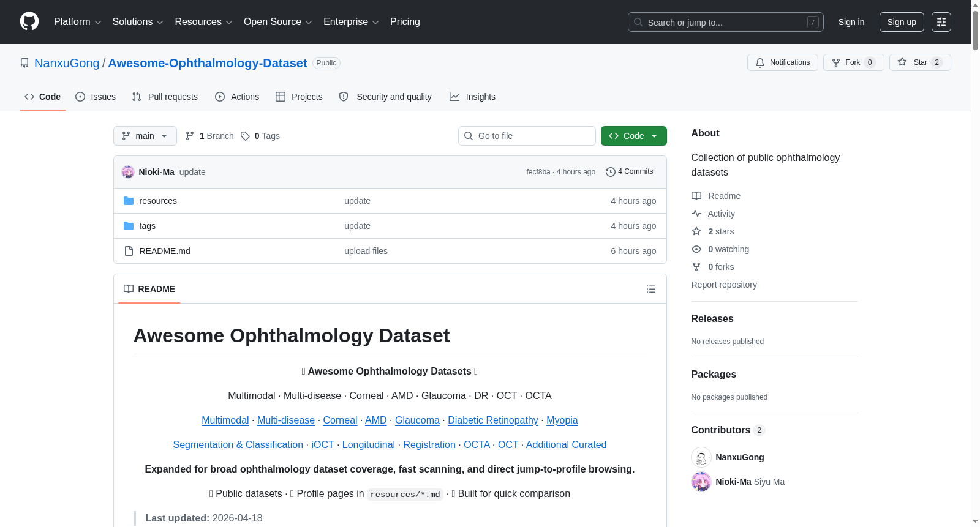Jump to the Glaucoma section link
This screenshot has height=527, width=980.
click(417, 420)
